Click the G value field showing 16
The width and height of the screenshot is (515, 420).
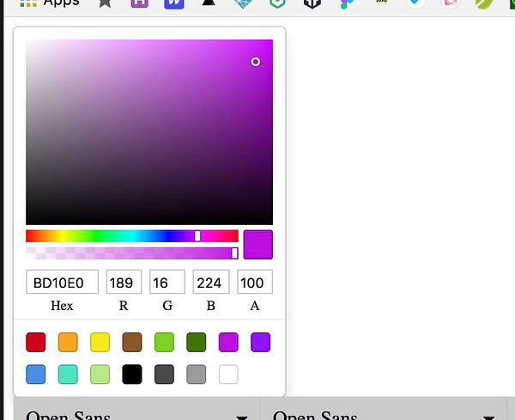167,282
